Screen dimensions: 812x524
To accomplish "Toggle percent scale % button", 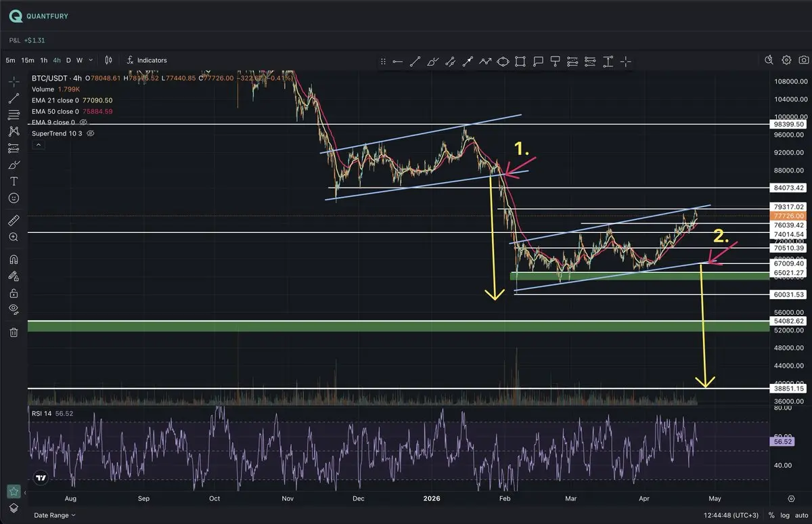I will [771, 515].
